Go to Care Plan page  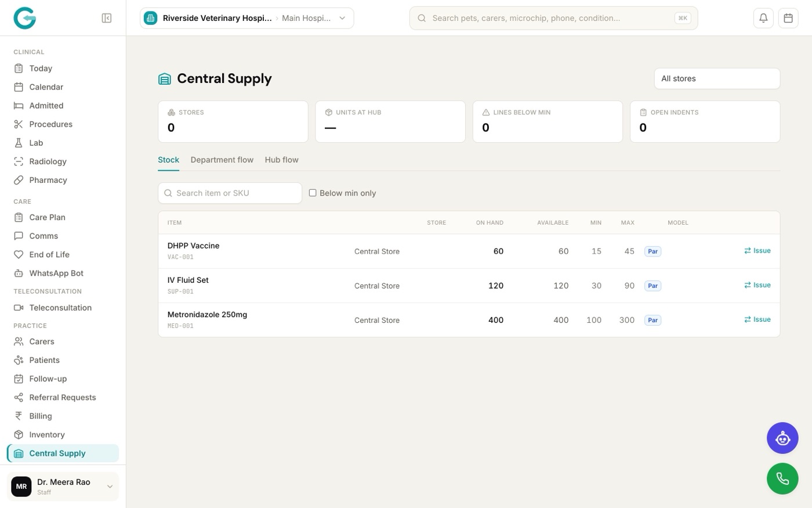coord(63,217)
